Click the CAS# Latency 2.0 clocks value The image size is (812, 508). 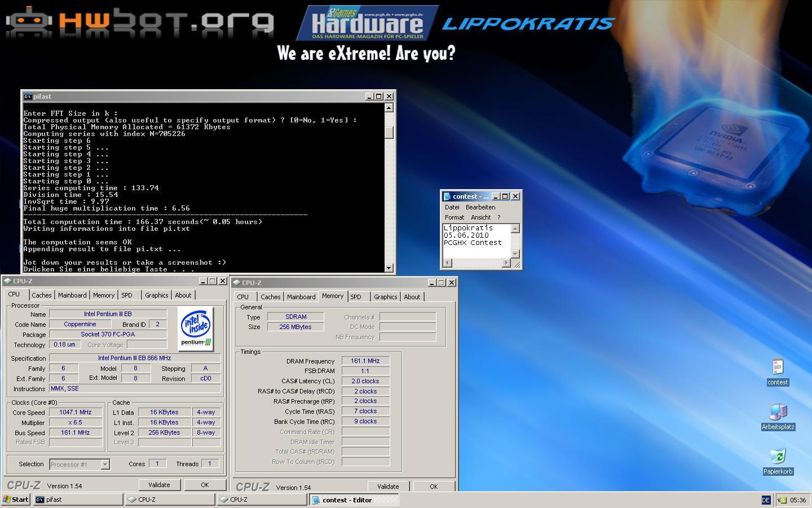click(x=365, y=381)
